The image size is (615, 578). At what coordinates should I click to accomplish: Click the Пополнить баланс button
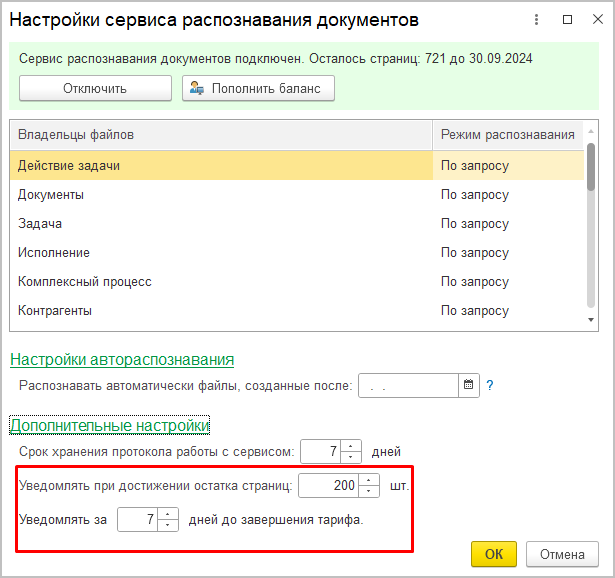258,88
